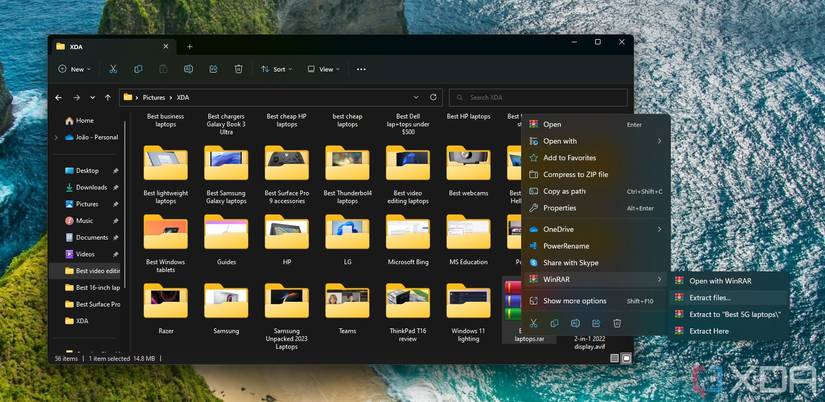The width and height of the screenshot is (825, 402).
Task: Go up one folder level
Action: [x=108, y=97]
